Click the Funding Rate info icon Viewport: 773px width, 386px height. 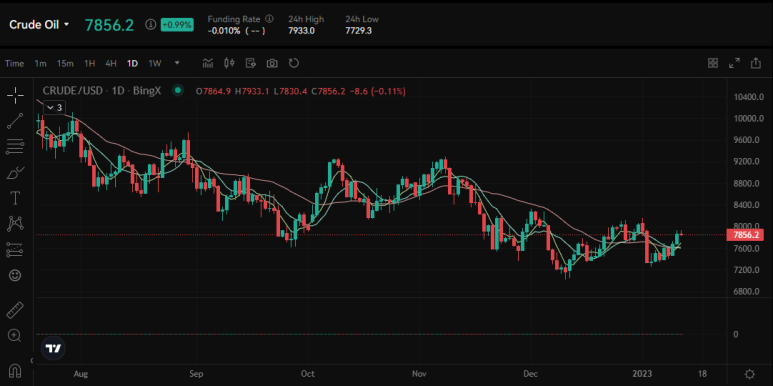pyautogui.click(x=269, y=19)
